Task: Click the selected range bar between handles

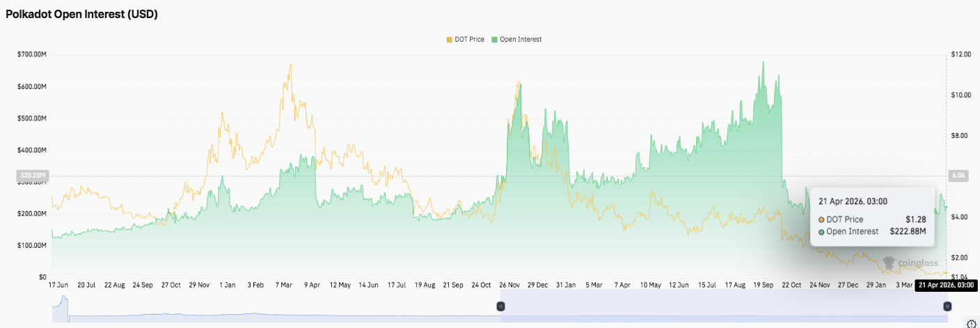Action: pyautogui.click(x=723, y=306)
